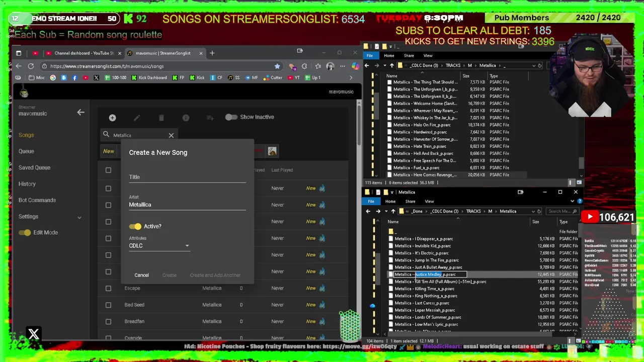The image size is (644, 362).
Task: Open the browser three-dot menu
Action: coord(342,66)
